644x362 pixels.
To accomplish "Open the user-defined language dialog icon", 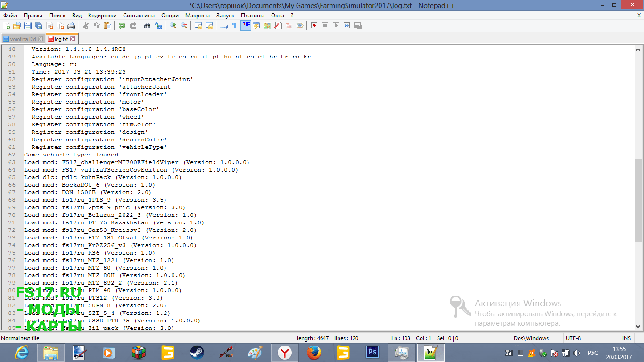I will tap(256, 25).
